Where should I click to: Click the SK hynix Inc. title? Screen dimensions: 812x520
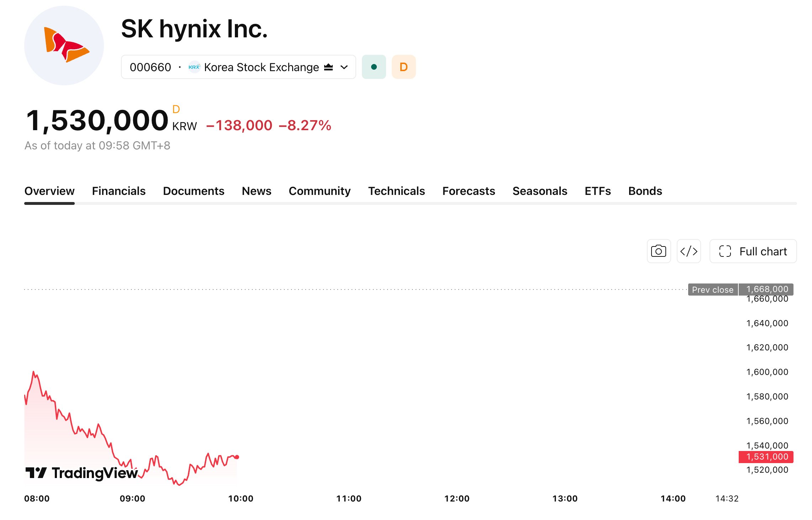coord(194,29)
